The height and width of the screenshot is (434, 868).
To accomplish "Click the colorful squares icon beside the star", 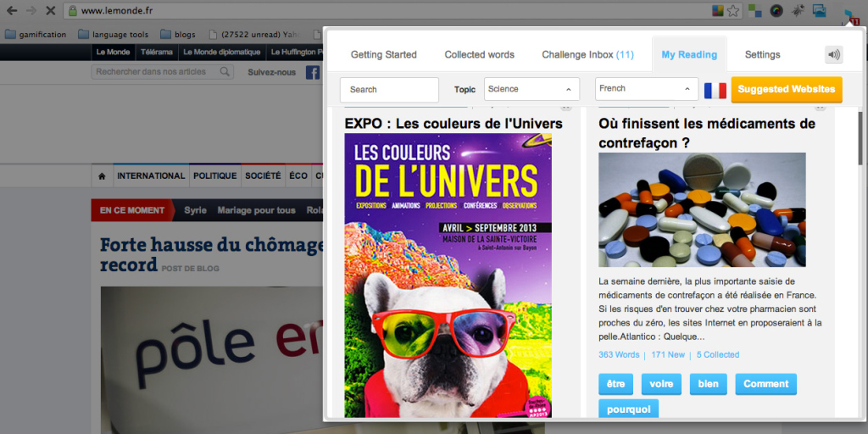I will click(718, 10).
